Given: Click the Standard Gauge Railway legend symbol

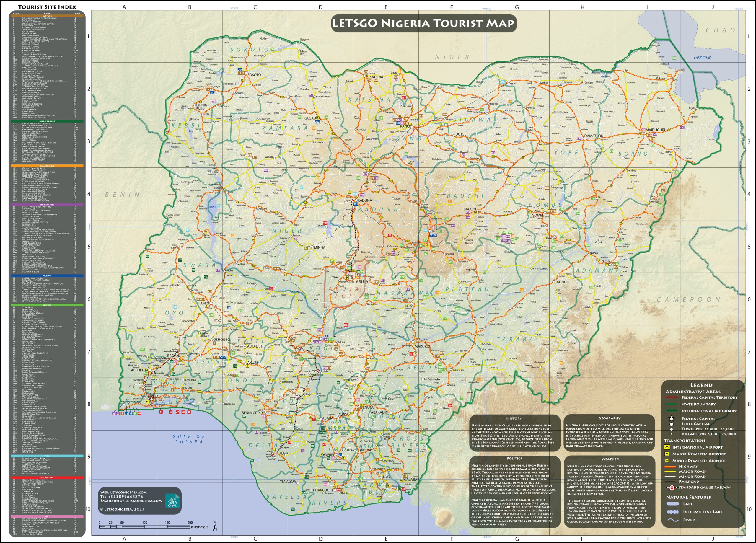Looking at the screenshot, I should point(672,488).
